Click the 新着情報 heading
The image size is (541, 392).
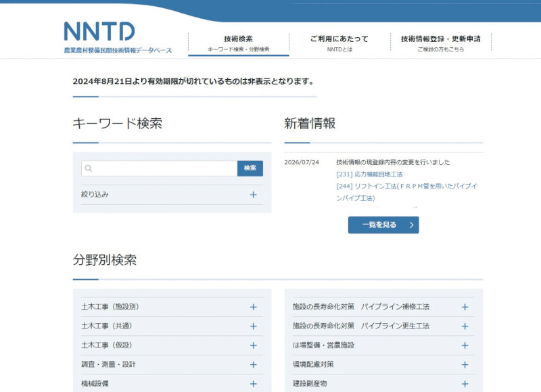pyautogui.click(x=310, y=124)
